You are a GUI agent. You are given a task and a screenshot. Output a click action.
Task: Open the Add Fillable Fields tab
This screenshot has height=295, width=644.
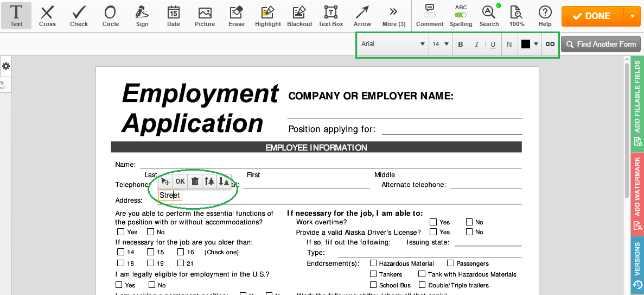(637, 104)
